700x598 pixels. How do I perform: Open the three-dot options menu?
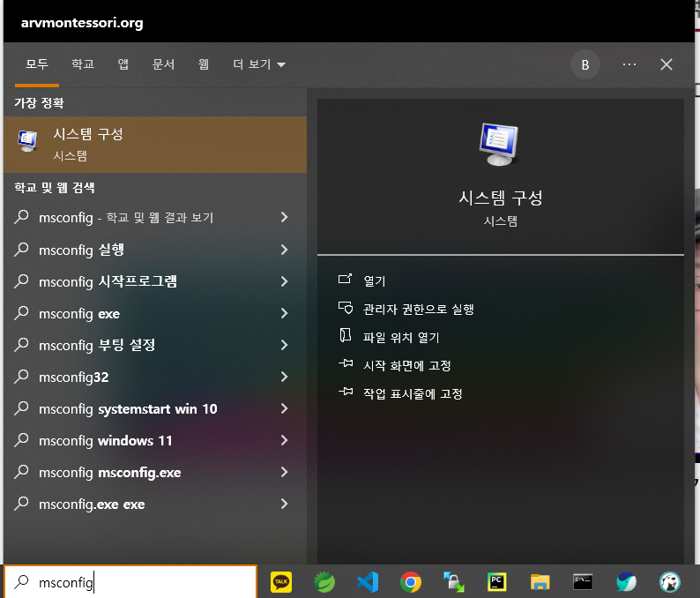click(x=629, y=64)
